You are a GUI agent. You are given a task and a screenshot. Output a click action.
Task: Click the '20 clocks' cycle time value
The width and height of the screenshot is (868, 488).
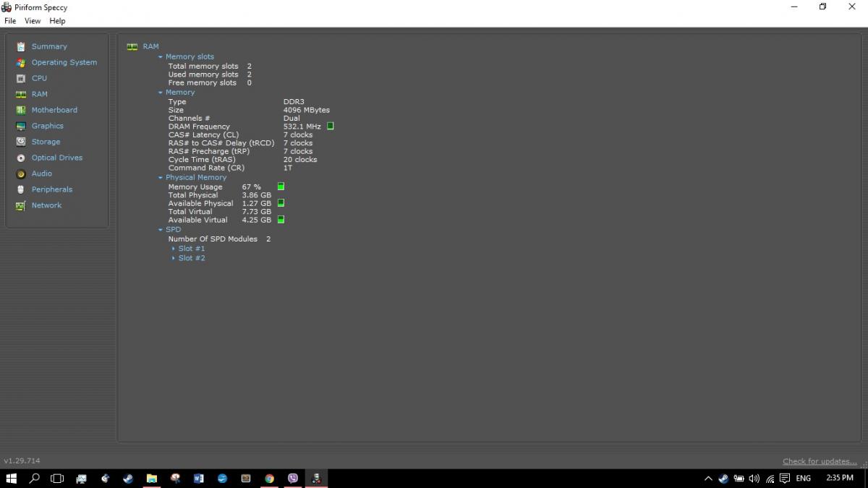click(x=299, y=160)
